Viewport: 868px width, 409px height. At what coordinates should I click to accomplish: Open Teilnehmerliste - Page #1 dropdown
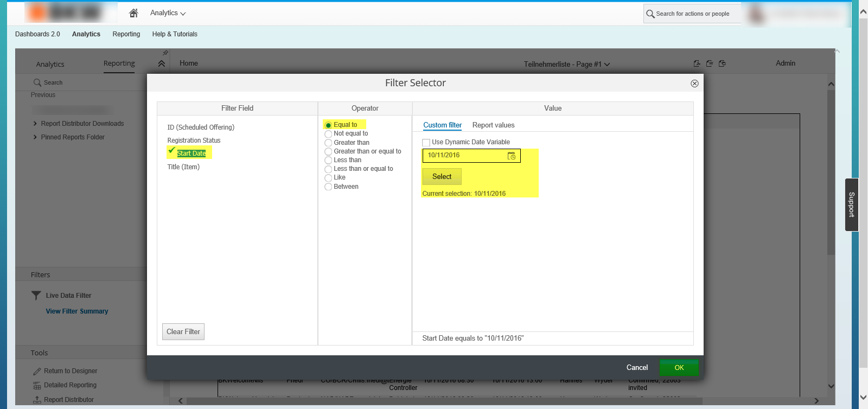tap(567, 64)
